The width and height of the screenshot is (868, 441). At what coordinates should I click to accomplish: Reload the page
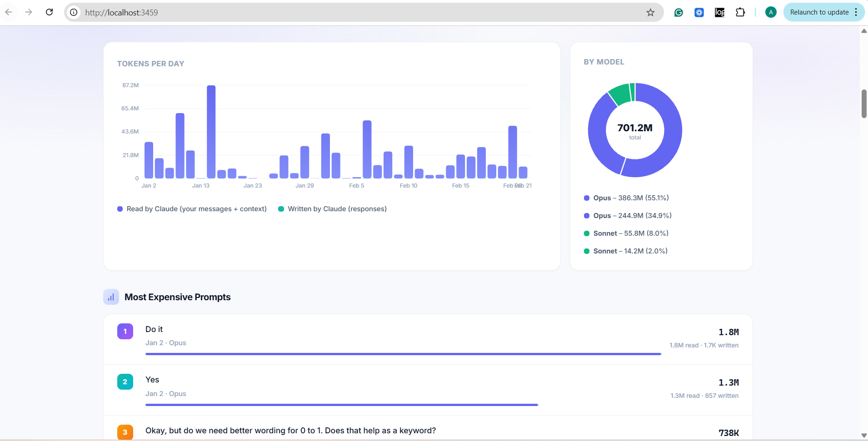[x=49, y=12]
